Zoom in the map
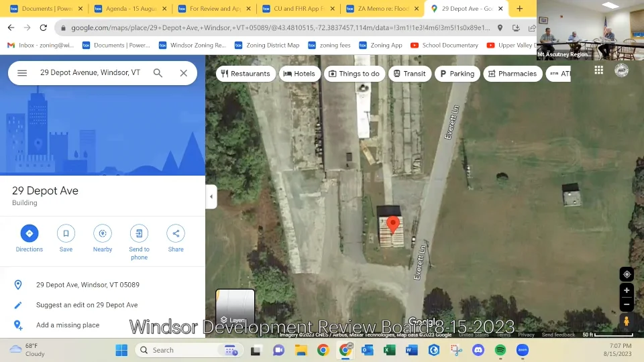The image size is (644, 362). [627, 290]
